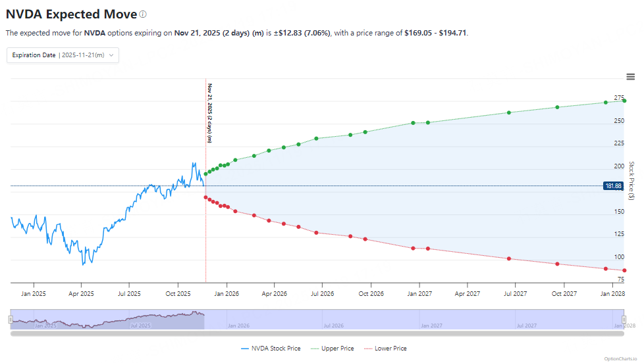Click the navigator mini chart overview
The image size is (644, 363).
317,319
